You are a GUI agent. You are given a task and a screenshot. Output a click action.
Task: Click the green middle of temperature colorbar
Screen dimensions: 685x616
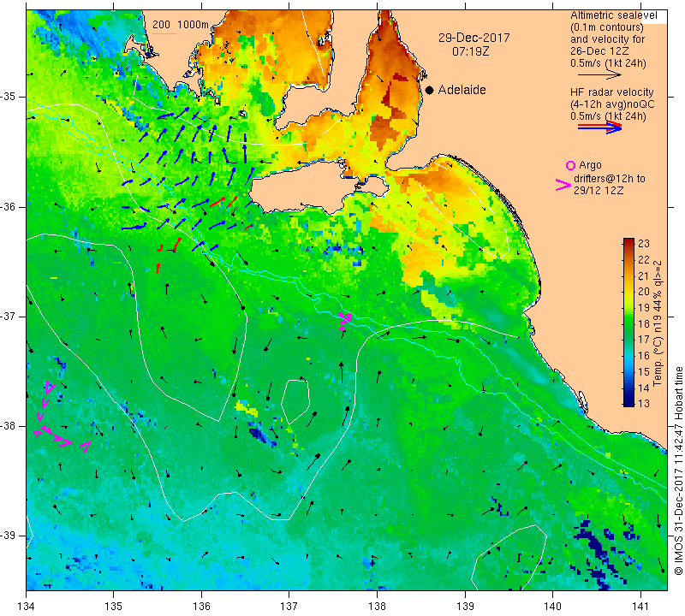628,323
